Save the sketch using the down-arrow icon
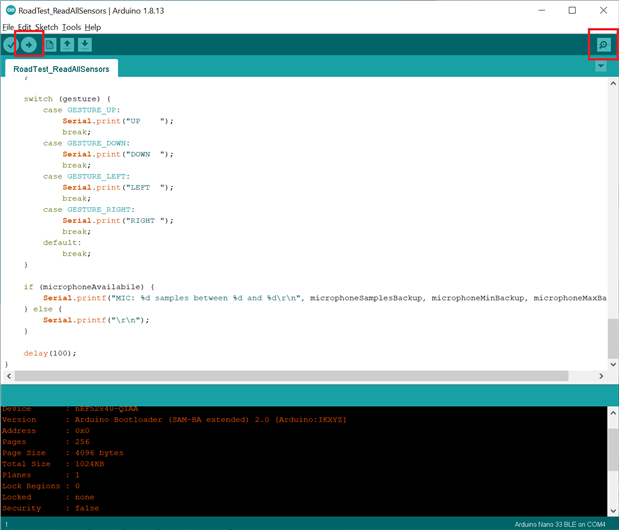The height and width of the screenshot is (530, 619). pos(85,45)
